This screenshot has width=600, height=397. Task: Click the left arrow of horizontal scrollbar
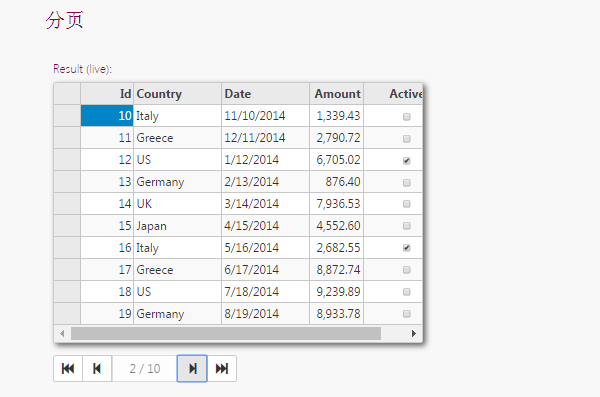(62, 333)
